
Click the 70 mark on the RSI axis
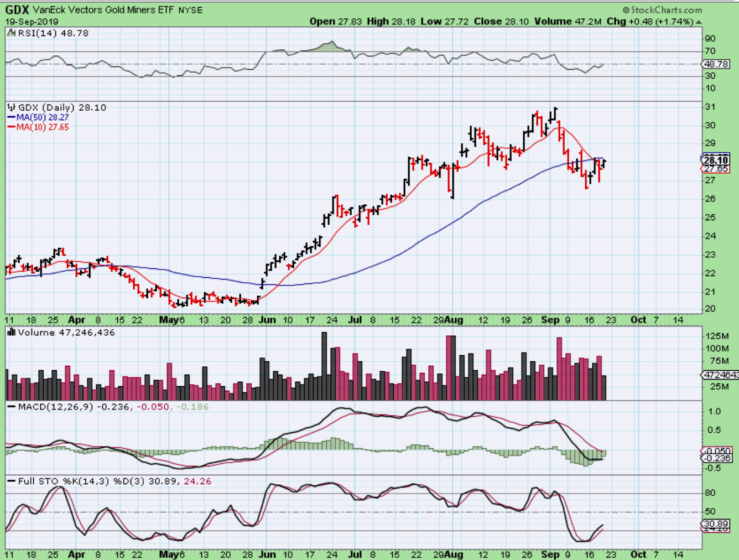point(710,51)
